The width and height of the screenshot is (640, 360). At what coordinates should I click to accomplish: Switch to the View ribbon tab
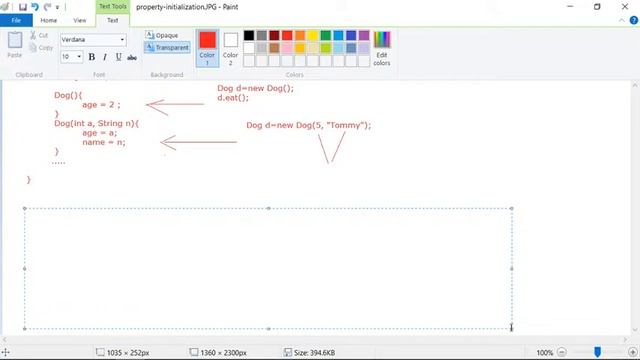point(80,20)
